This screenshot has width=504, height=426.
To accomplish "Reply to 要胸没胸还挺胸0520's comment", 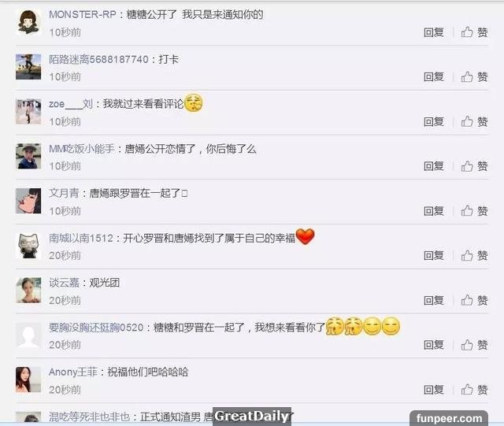I will (x=434, y=345).
